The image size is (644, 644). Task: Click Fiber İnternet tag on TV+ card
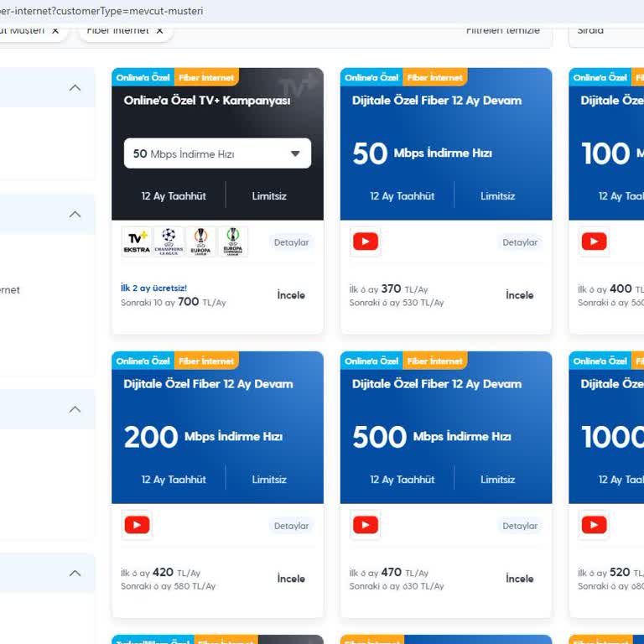(x=206, y=77)
